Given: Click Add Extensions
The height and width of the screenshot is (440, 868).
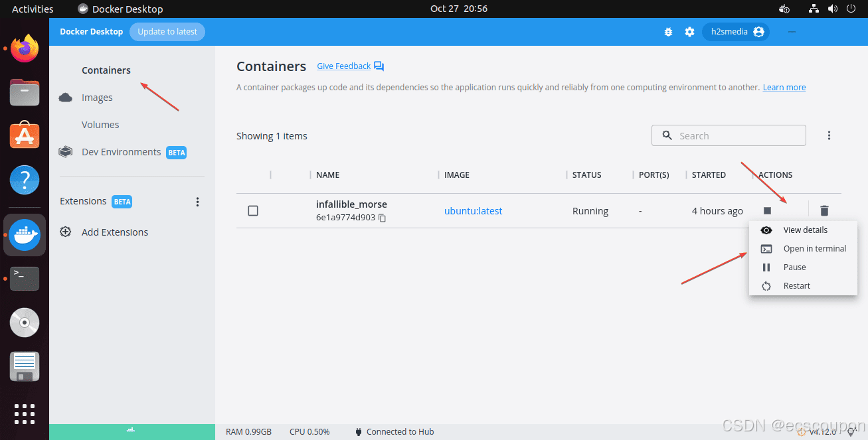Looking at the screenshot, I should point(115,232).
